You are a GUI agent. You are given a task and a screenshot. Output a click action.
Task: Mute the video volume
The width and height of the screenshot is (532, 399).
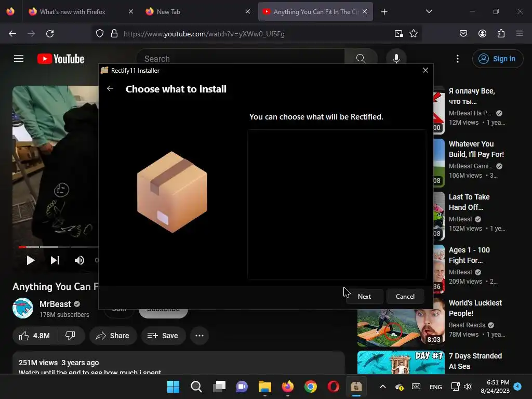[79, 260]
